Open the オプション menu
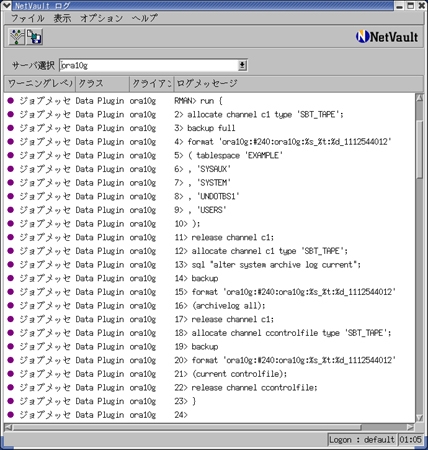Image resolution: width=428 pixels, height=450 pixels. [101, 18]
